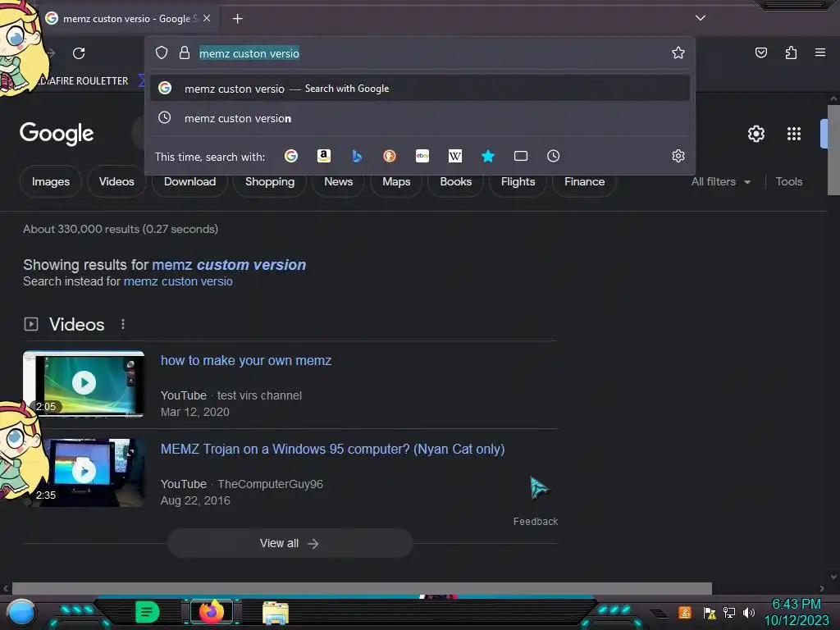Open the Videos section three-dot menu
The width and height of the screenshot is (840, 630).
point(123,324)
